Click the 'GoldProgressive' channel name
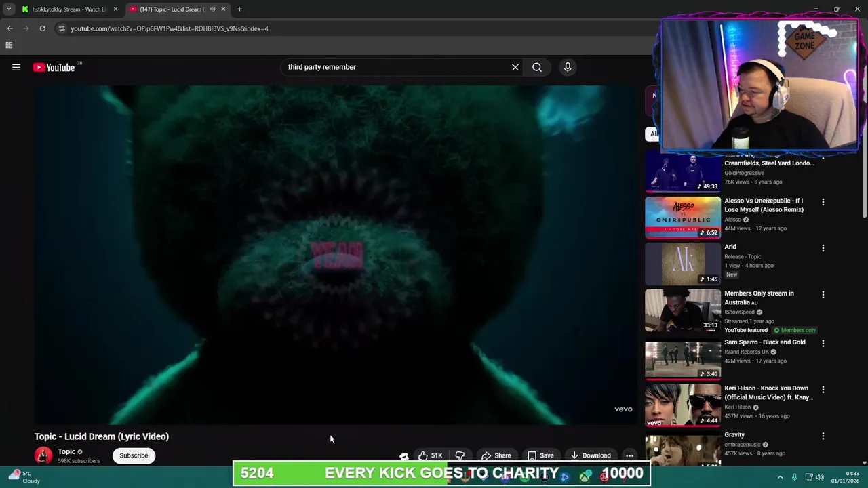Image resolution: width=868 pixels, height=488 pixels. (x=744, y=173)
